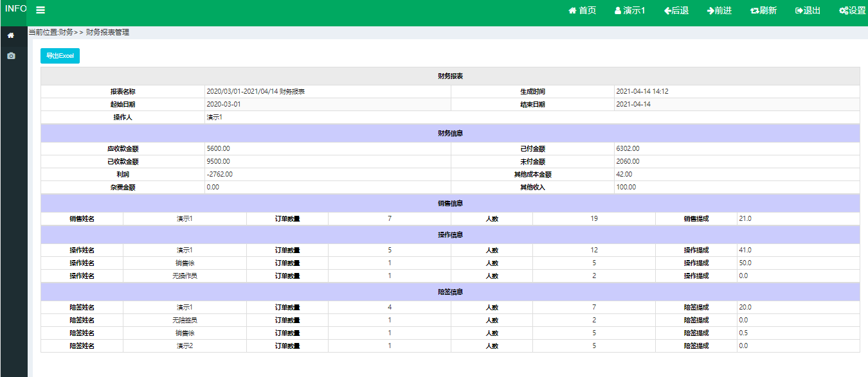Click the 后退 back button
This screenshot has width=868, height=377.
pyautogui.click(x=676, y=10)
